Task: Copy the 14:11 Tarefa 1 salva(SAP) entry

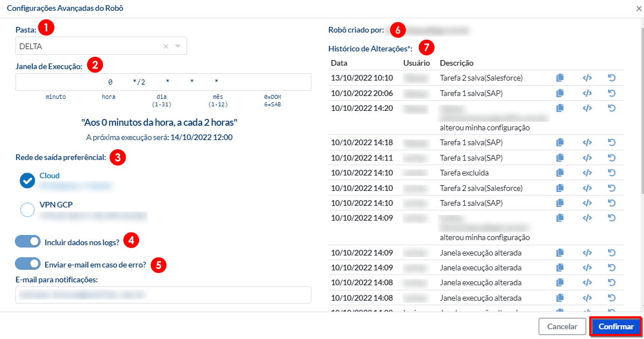Action: [x=560, y=158]
